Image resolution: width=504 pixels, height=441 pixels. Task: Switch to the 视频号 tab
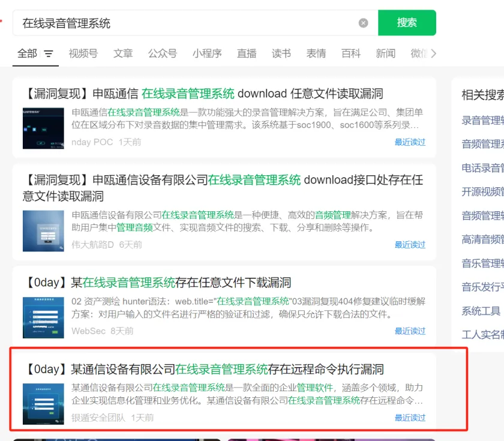pos(83,53)
